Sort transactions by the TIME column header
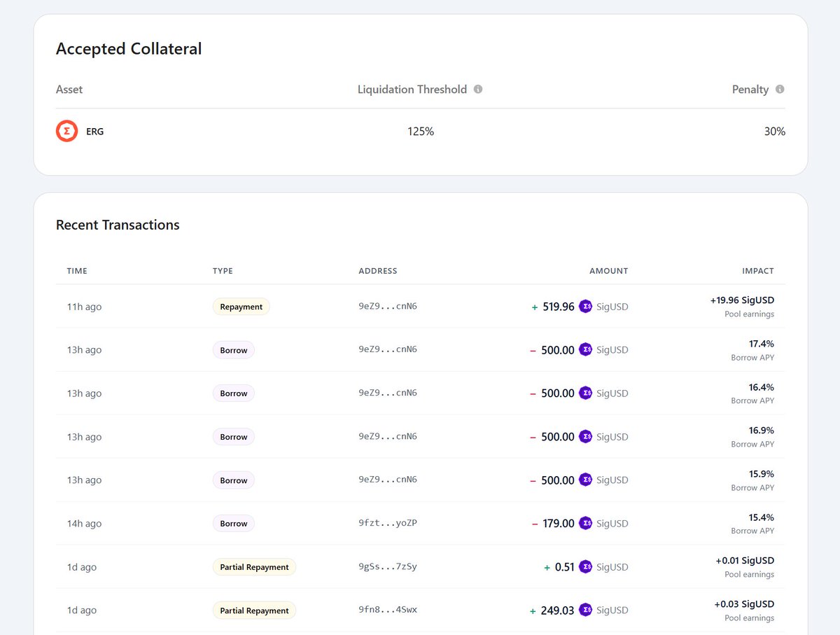Screen dimensions: 840x635 click(76, 271)
